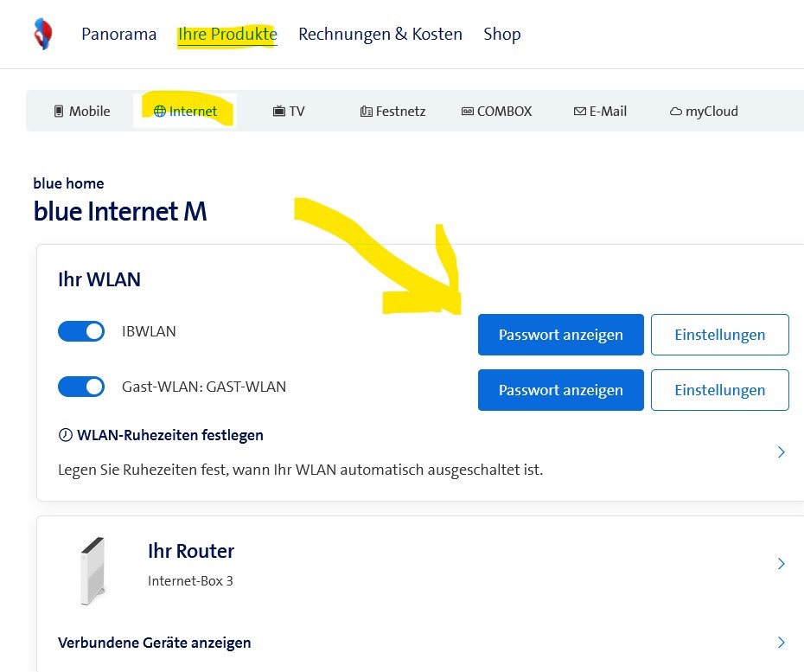Viewport: 804px width, 672px height.
Task: Toggle the GAST-WLAN switch on
Action: [x=81, y=387]
